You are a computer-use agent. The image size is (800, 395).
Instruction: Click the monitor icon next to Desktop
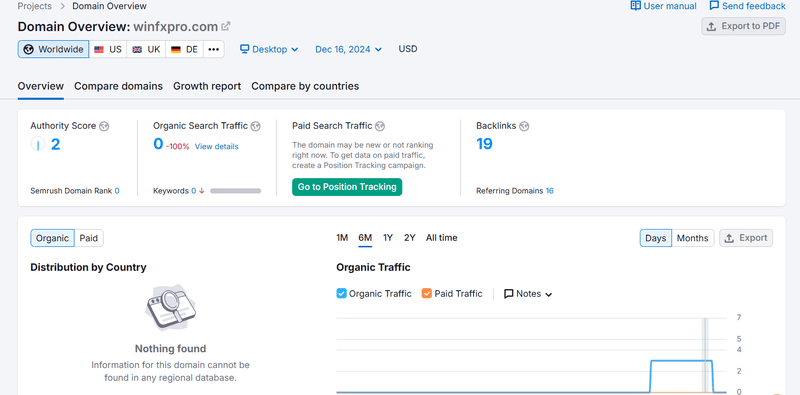point(244,49)
